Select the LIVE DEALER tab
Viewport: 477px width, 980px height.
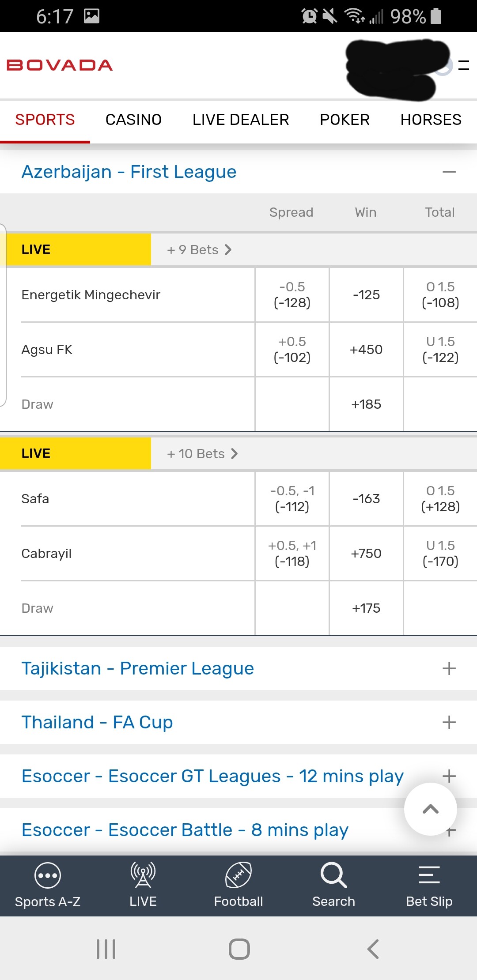(241, 120)
